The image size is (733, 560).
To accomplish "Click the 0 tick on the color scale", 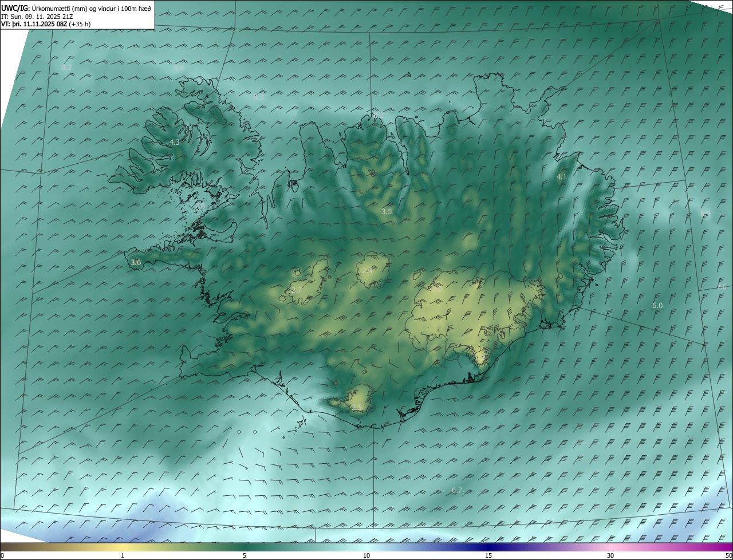I will pyautogui.click(x=2, y=555).
